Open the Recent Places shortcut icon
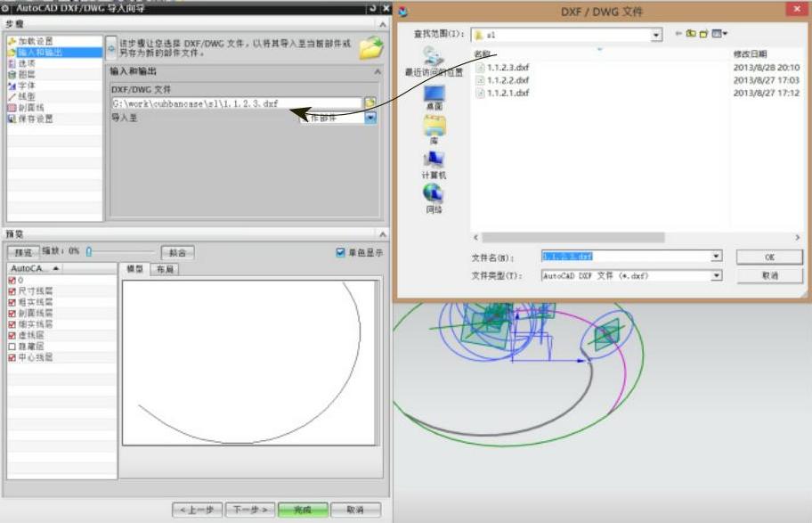Screen dimensions: 812x523 (x=434, y=55)
